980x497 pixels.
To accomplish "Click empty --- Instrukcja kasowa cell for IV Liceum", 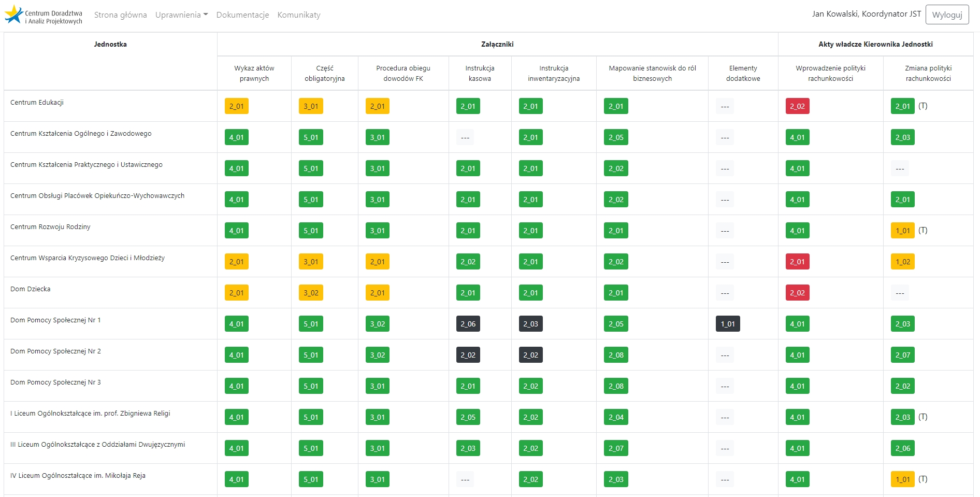I will (465, 479).
